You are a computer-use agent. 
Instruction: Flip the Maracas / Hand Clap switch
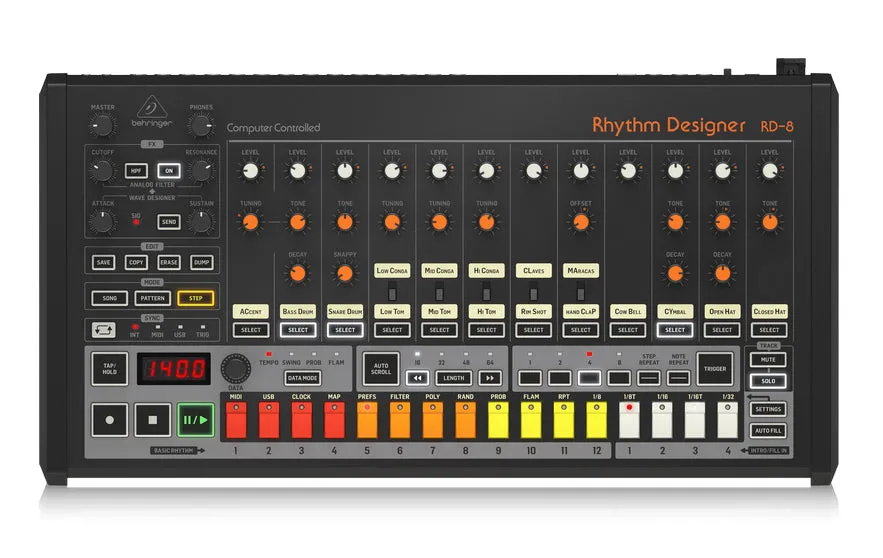click(581, 293)
